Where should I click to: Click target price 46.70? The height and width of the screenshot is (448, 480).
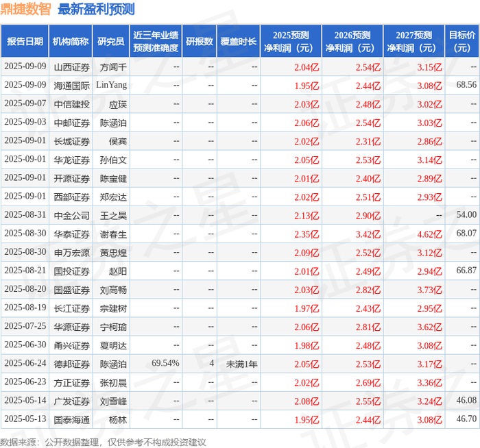(x=466, y=419)
